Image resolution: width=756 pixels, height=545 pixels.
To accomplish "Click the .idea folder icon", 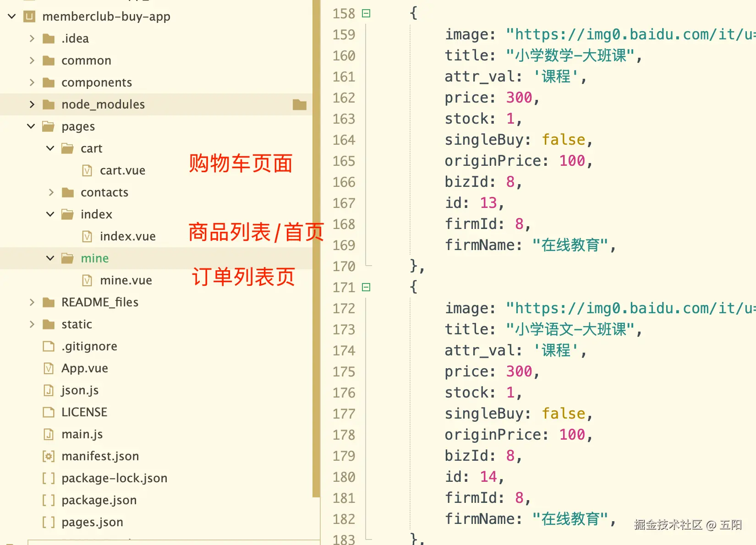I will tap(49, 38).
